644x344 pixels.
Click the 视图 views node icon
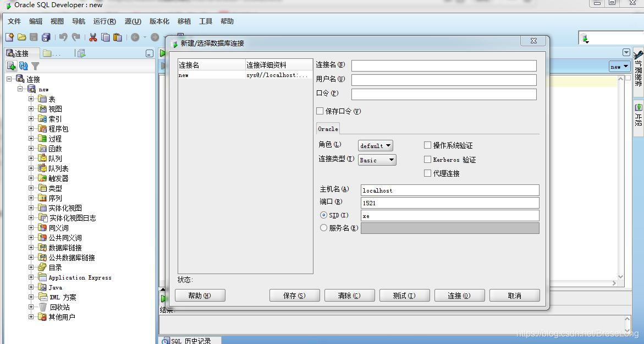pyautogui.click(x=42, y=109)
